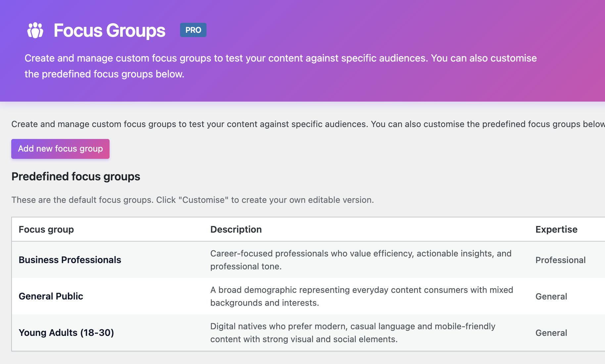This screenshot has width=605, height=364.
Task: Click the Description column header
Action: 236,229
